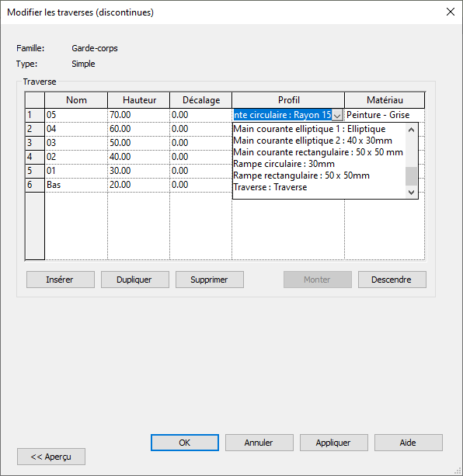Select the Traverse : Traverse profile option

pos(270,187)
